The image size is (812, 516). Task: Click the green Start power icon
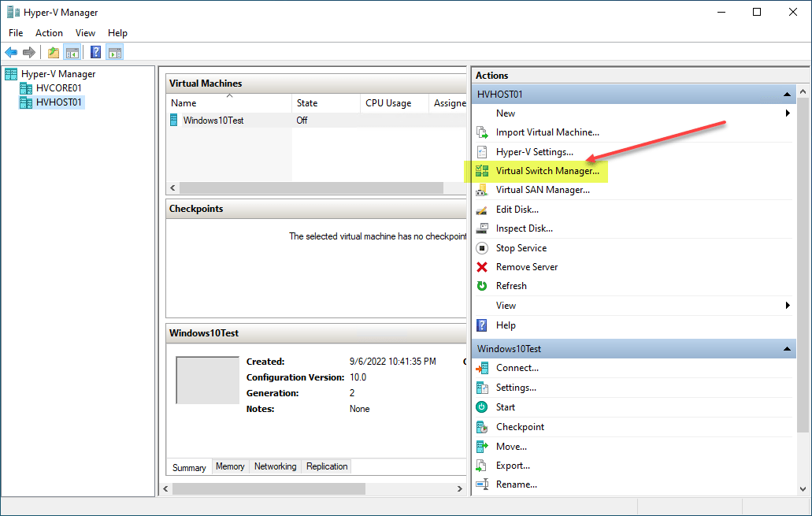point(481,407)
